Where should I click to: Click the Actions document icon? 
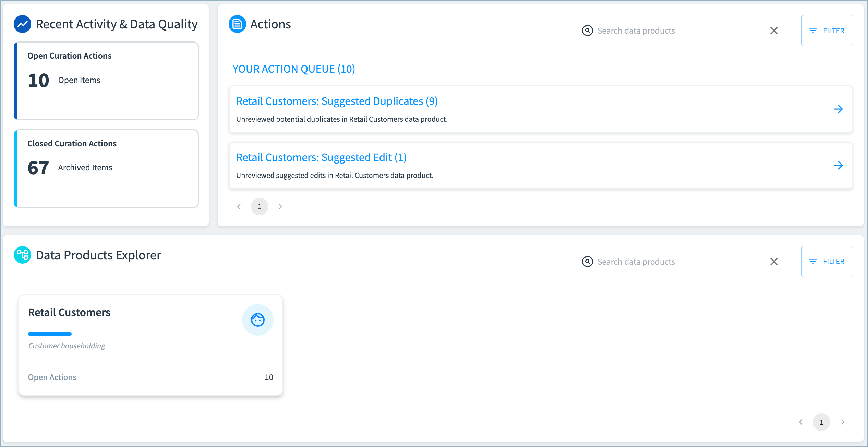pyautogui.click(x=237, y=24)
